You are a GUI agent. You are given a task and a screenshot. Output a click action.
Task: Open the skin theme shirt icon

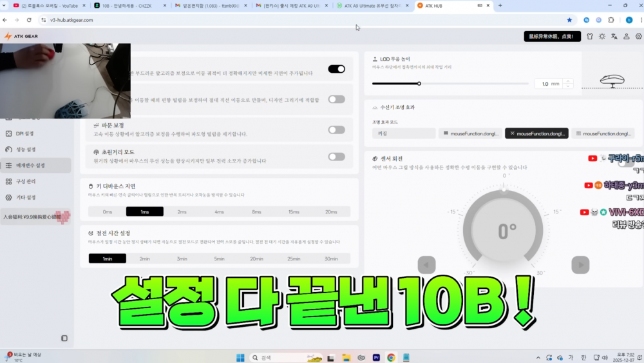[x=589, y=37]
